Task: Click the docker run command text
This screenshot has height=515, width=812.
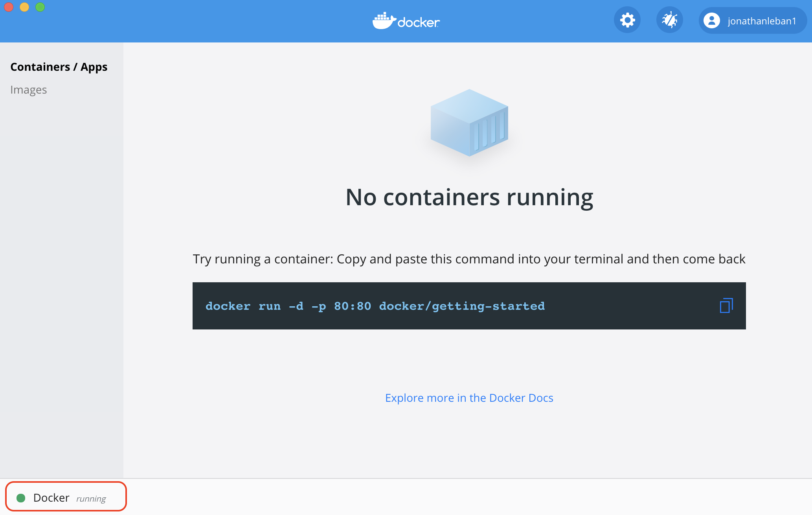Action: (375, 306)
